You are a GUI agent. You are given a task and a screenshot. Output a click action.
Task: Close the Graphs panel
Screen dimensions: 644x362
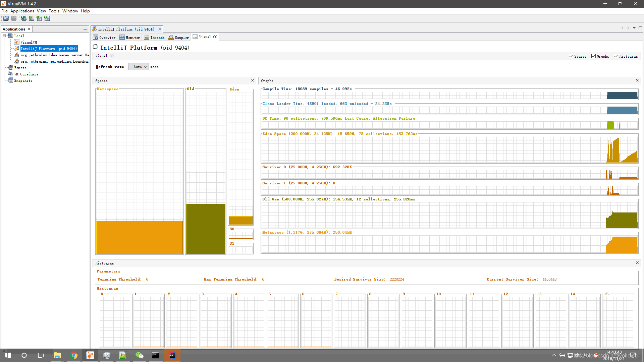(x=637, y=80)
